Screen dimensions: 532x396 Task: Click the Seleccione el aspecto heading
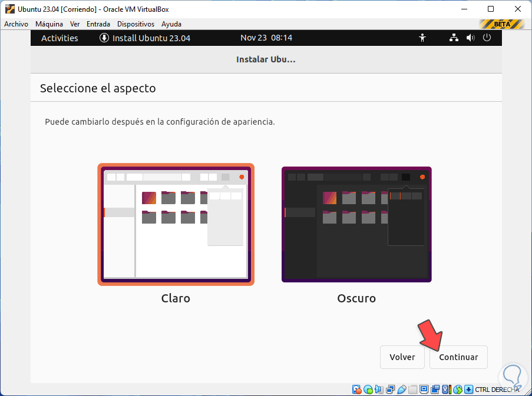98,88
